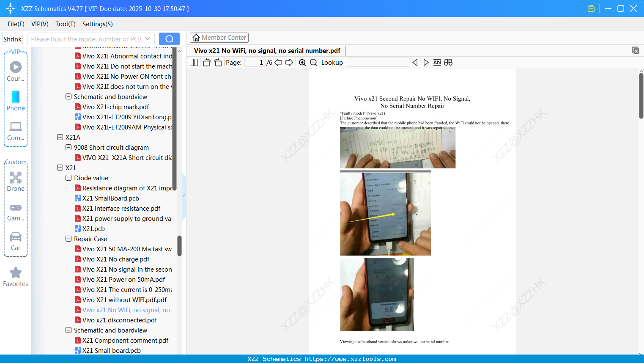Find previous lookup result
Image resolution: width=644 pixels, height=363 pixels.
coord(415,63)
